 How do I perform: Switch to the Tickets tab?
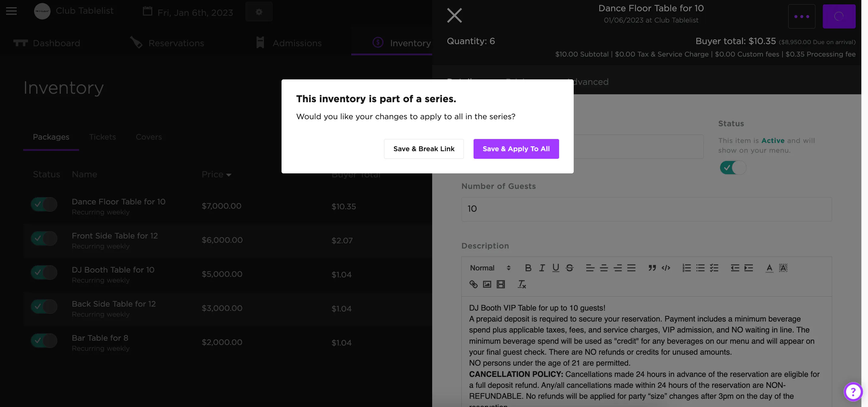pos(103,137)
